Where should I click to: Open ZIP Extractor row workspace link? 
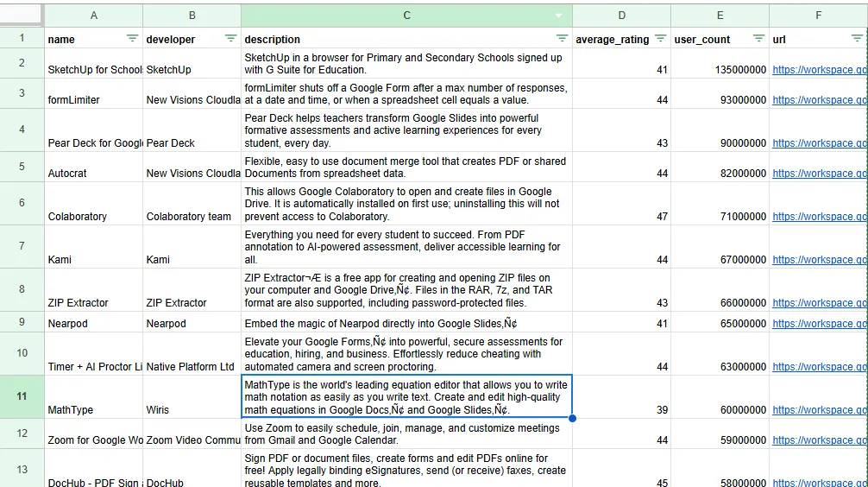820,303
